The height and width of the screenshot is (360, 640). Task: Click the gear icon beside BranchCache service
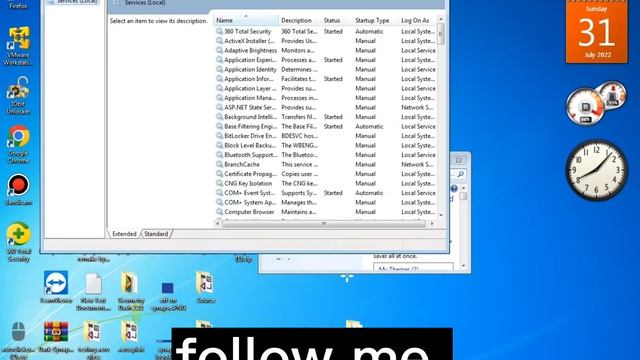coord(219,164)
